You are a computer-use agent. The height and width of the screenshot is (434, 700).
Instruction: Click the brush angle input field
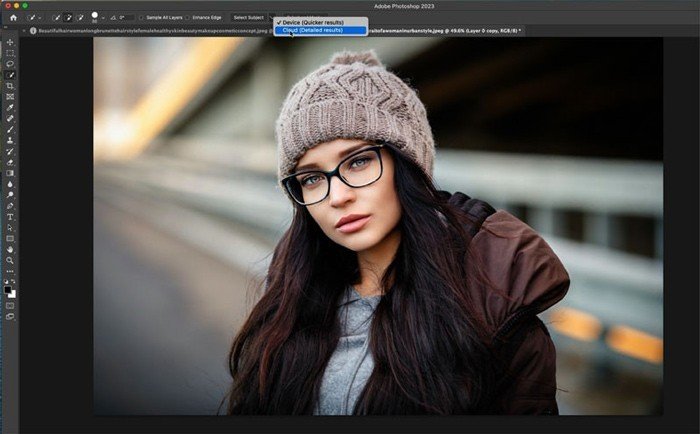126,18
